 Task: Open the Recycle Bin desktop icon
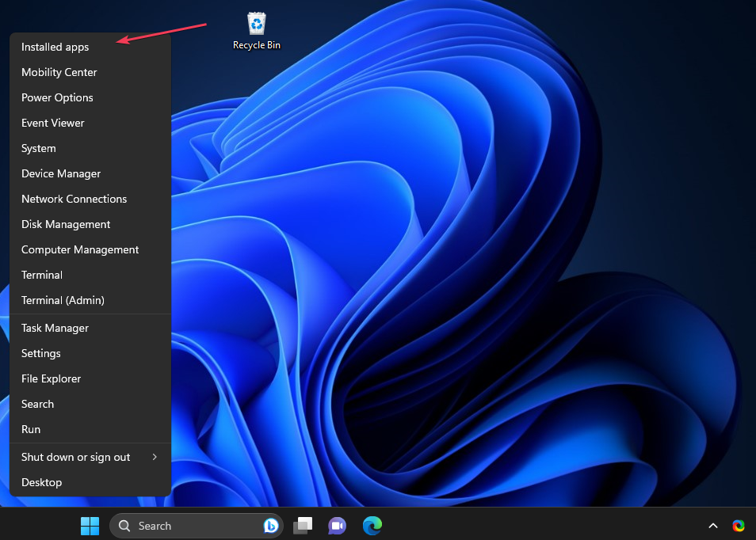pyautogui.click(x=256, y=25)
